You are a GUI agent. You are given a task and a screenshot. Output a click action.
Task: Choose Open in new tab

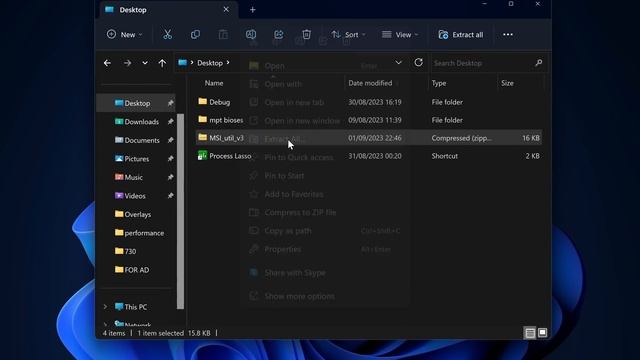[294, 102]
